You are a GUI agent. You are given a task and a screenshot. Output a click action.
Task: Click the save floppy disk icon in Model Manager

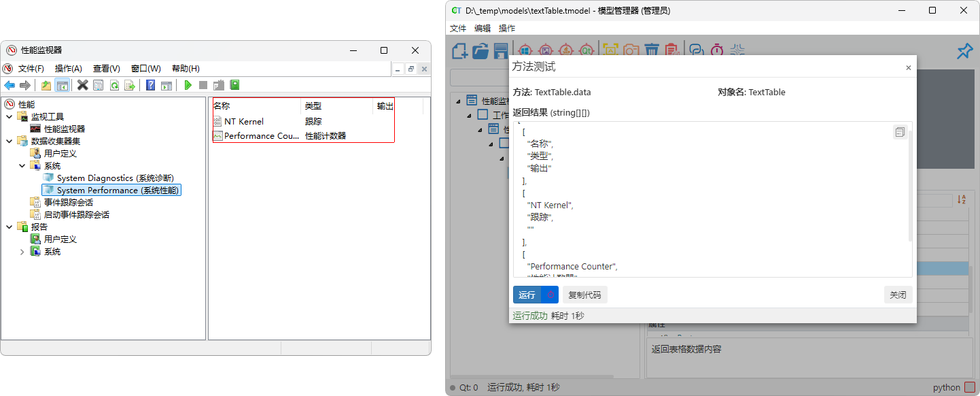pos(501,50)
